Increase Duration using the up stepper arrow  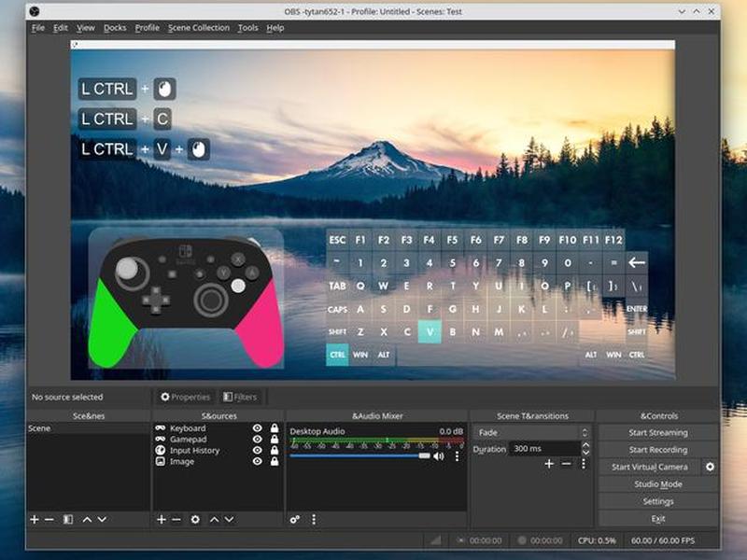(585, 445)
